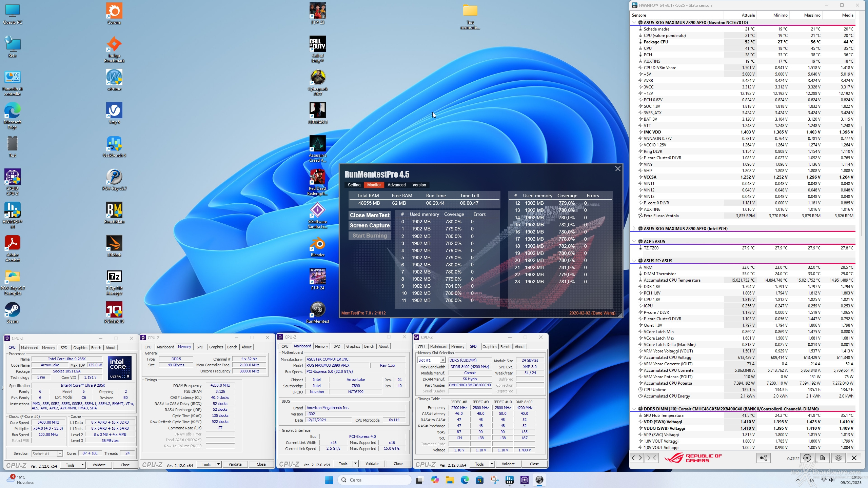Open Tools dropdown arrow in CPU-Z SPD window
Viewport: 868px width, 488px height.
(x=492, y=464)
